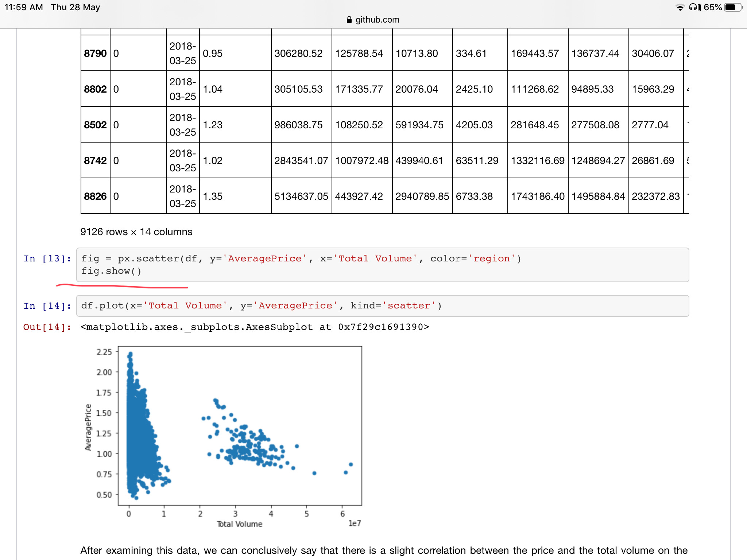Tap the headphones status icon
The height and width of the screenshot is (560, 747).
[694, 7]
